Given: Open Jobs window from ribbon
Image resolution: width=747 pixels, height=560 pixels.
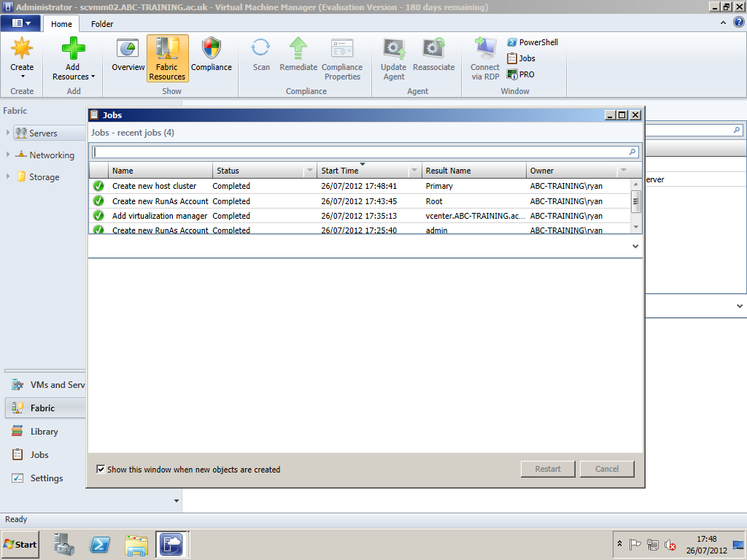Looking at the screenshot, I should click(521, 58).
